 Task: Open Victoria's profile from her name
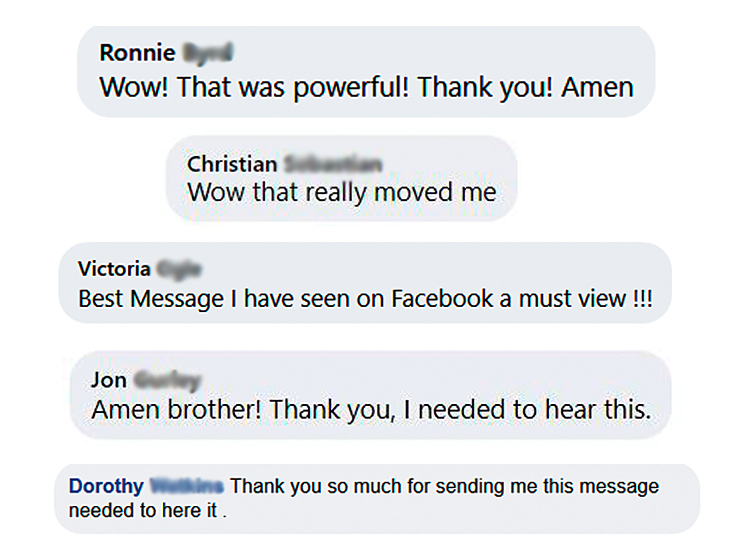tap(114, 268)
